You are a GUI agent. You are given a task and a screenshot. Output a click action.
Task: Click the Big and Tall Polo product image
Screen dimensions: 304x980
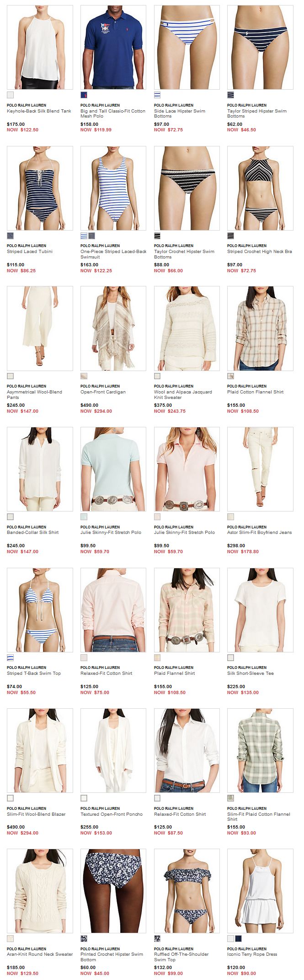click(x=113, y=47)
